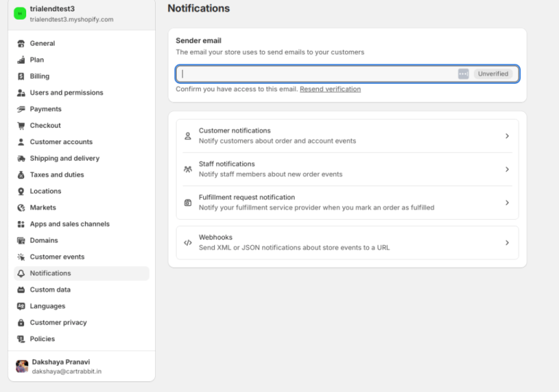Click the Shipping and delivery truck icon

click(21, 159)
